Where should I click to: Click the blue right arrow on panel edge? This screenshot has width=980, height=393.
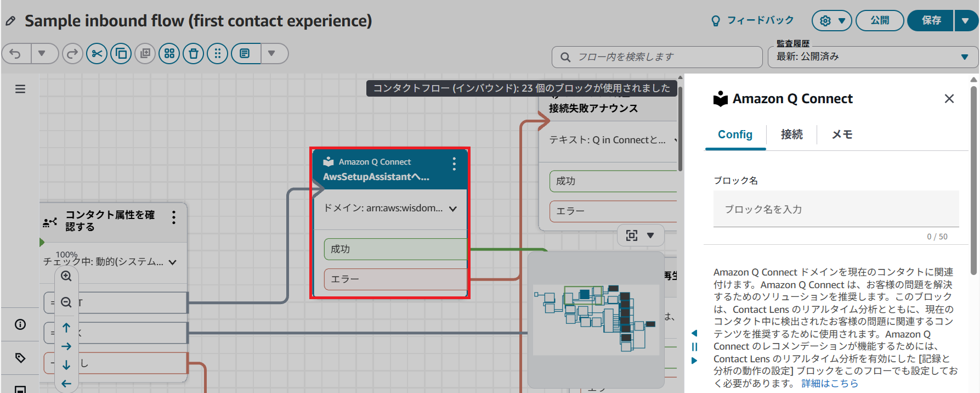694,361
